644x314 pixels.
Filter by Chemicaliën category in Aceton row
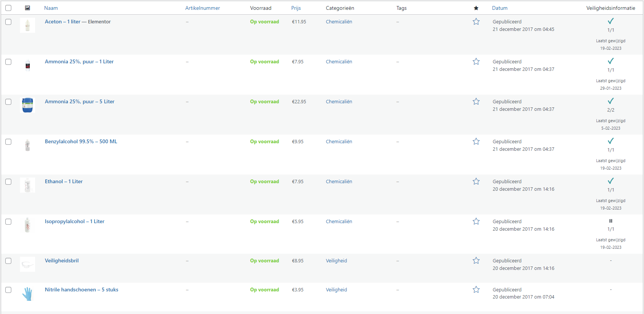(339, 21)
